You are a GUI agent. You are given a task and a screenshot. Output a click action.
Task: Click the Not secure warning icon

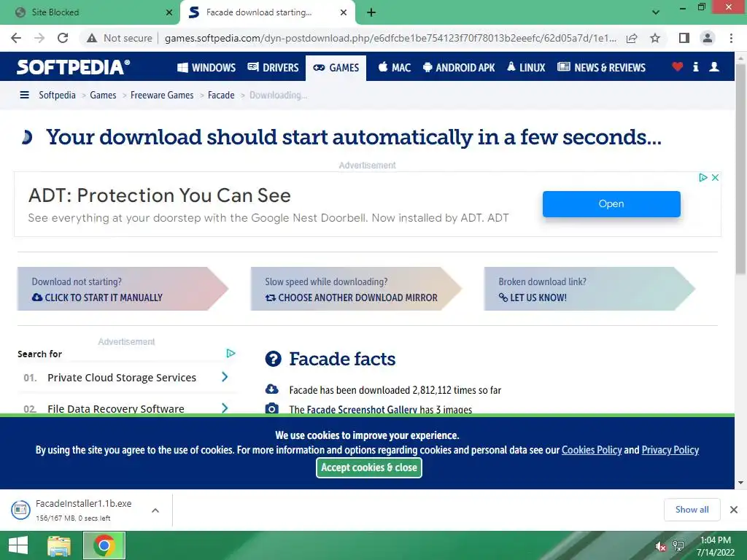(92, 38)
